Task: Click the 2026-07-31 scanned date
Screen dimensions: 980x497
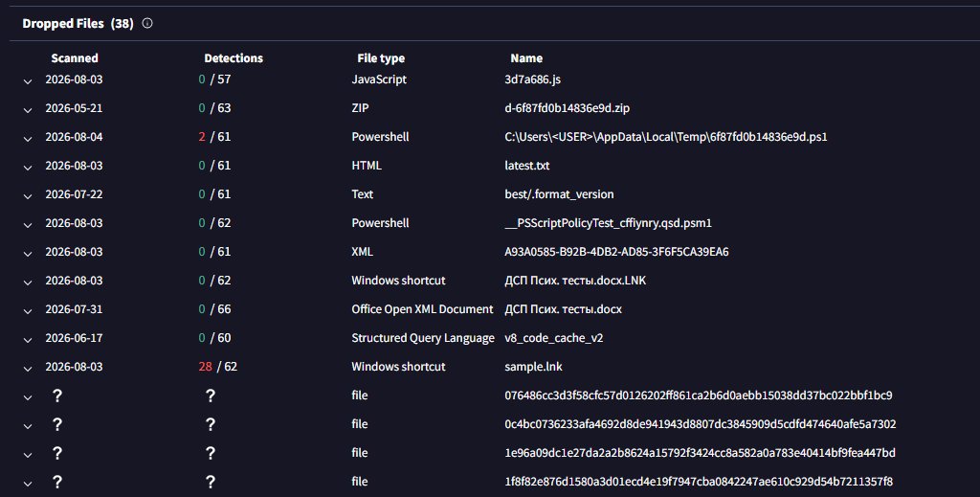Action: pos(74,309)
